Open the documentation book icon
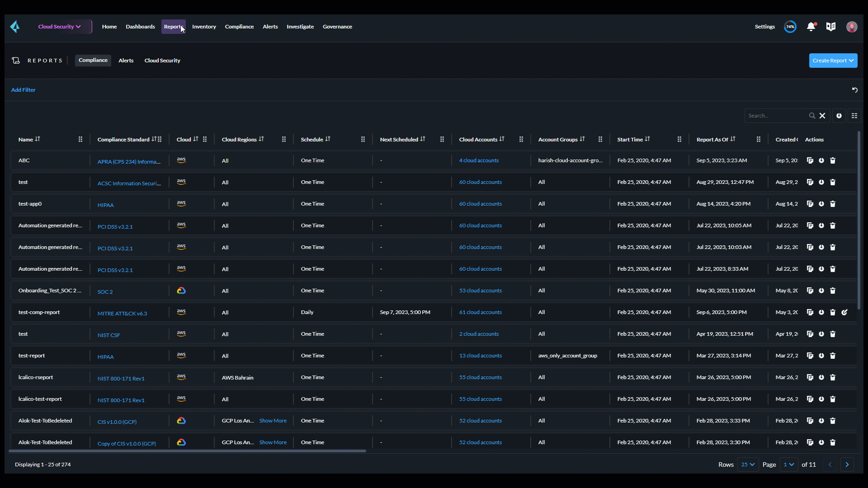Viewport: 868px width, 488px height. click(x=831, y=27)
